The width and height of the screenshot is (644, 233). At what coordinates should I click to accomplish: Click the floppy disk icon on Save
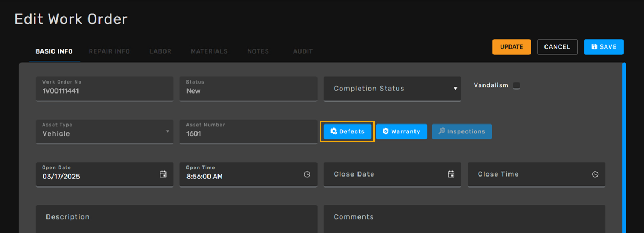point(594,47)
